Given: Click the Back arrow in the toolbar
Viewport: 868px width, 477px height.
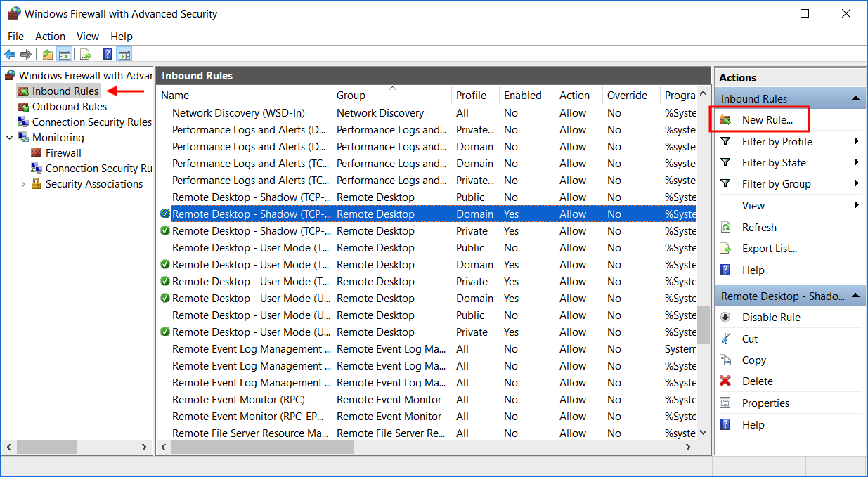Looking at the screenshot, I should 10,55.
